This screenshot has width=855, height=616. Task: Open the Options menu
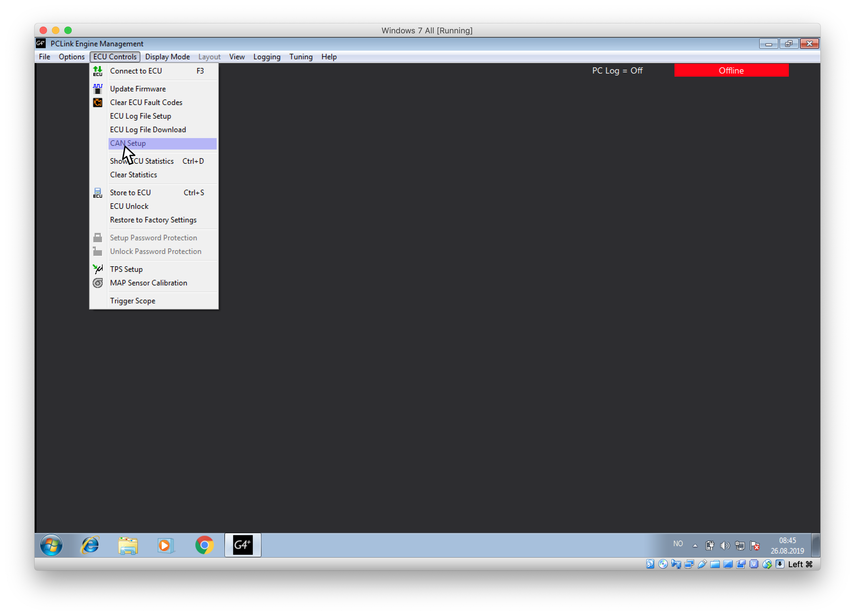pyautogui.click(x=72, y=57)
